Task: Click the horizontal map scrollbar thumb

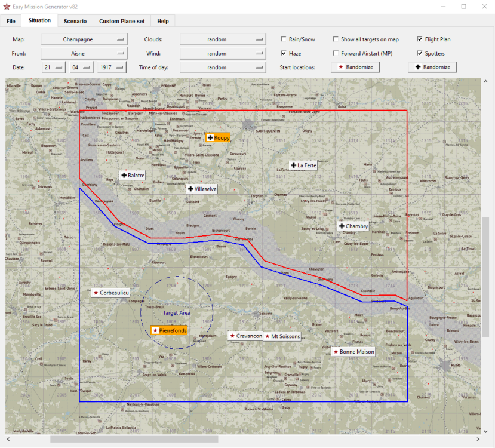Action: [x=134, y=439]
